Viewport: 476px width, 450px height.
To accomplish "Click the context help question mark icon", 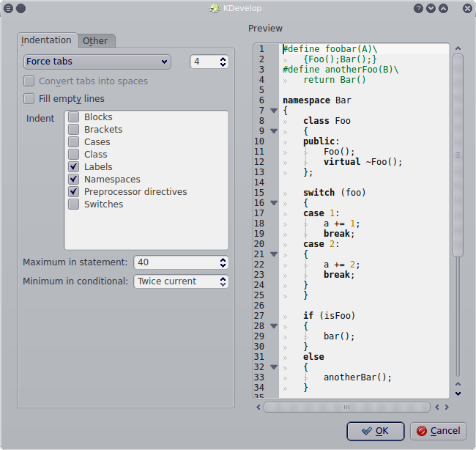I will pyautogui.click(x=418, y=9).
